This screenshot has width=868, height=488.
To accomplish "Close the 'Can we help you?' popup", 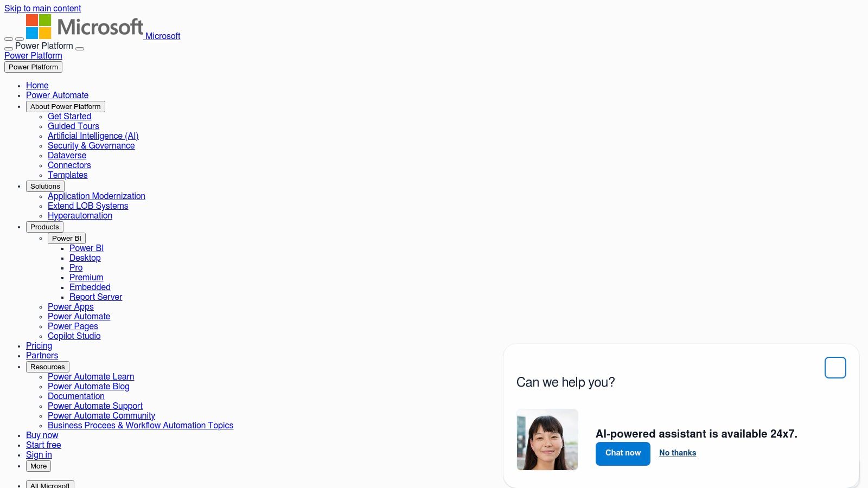I will [835, 368].
